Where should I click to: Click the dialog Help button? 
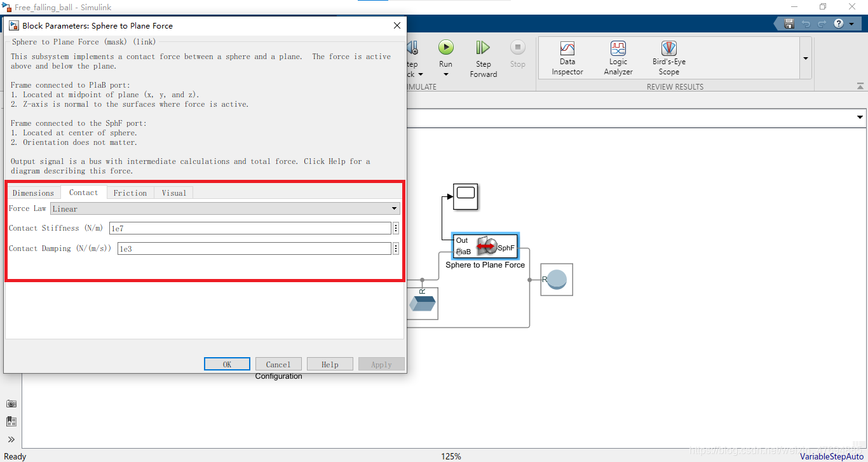pos(330,364)
